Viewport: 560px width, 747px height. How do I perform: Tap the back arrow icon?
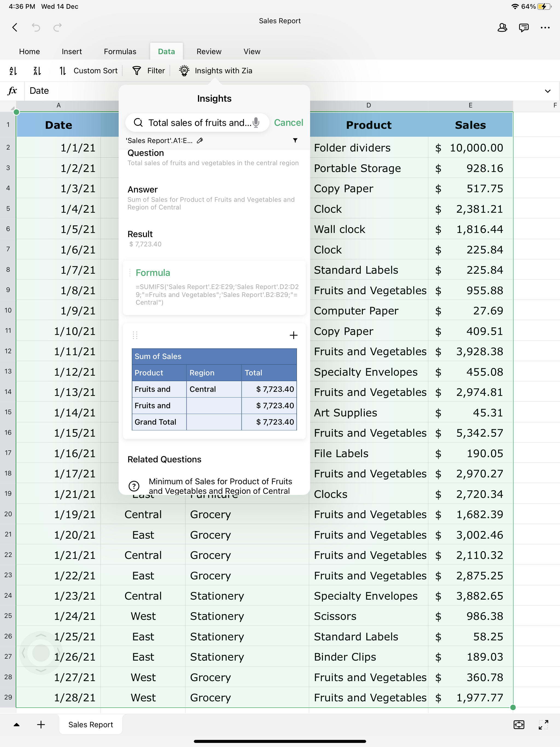click(x=15, y=27)
